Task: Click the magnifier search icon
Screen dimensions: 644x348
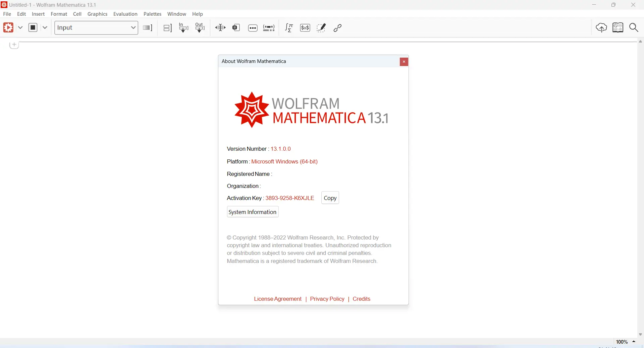Action: tap(634, 28)
